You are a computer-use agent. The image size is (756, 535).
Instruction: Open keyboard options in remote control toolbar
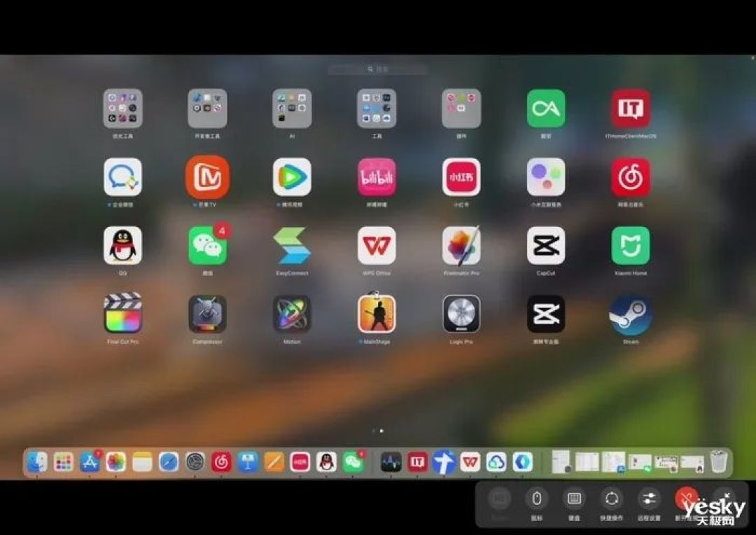point(574,499)
